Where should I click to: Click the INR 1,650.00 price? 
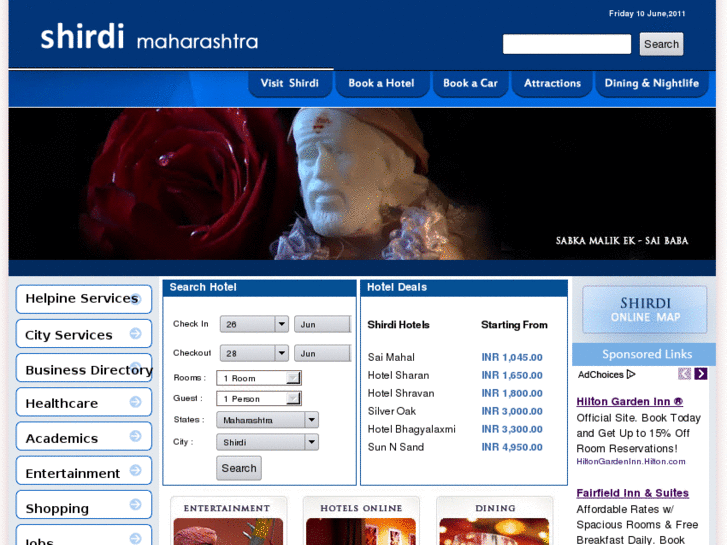[x=512, y=375]
